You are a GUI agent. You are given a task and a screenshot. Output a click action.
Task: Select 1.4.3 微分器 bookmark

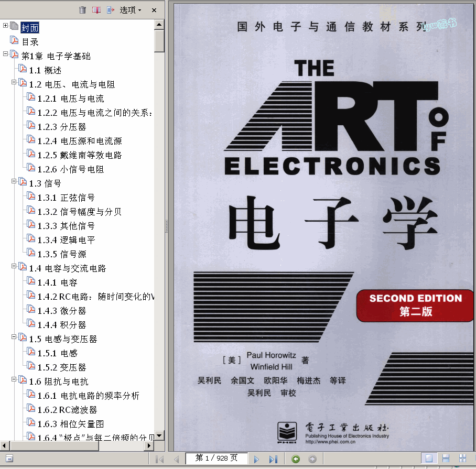coord(62,311)
